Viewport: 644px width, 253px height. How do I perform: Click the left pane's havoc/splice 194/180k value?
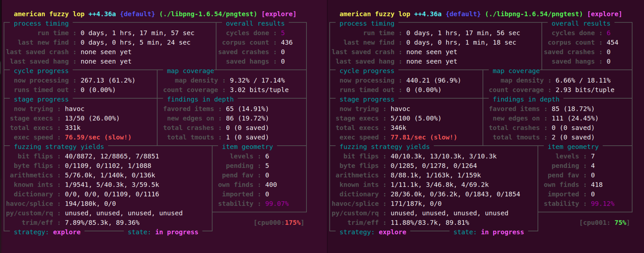[80, 204]
